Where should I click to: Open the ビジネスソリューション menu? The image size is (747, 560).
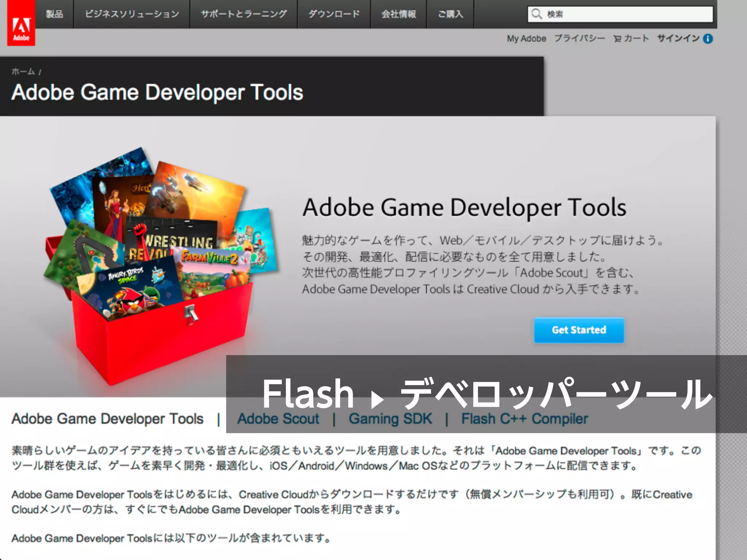pyautogui.click(x=132, y=14)
